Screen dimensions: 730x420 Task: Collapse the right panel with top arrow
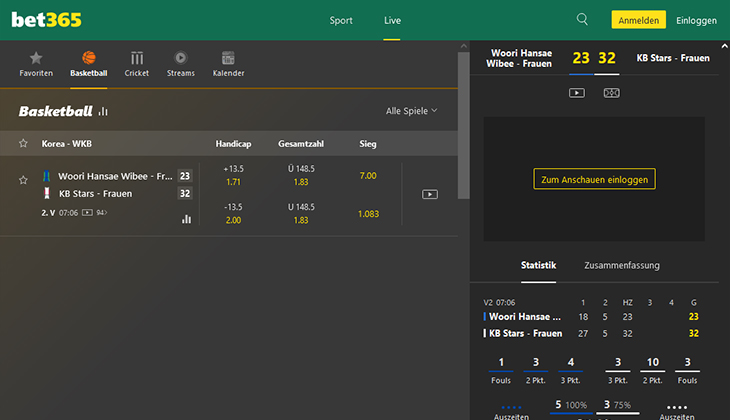(724, 46)
